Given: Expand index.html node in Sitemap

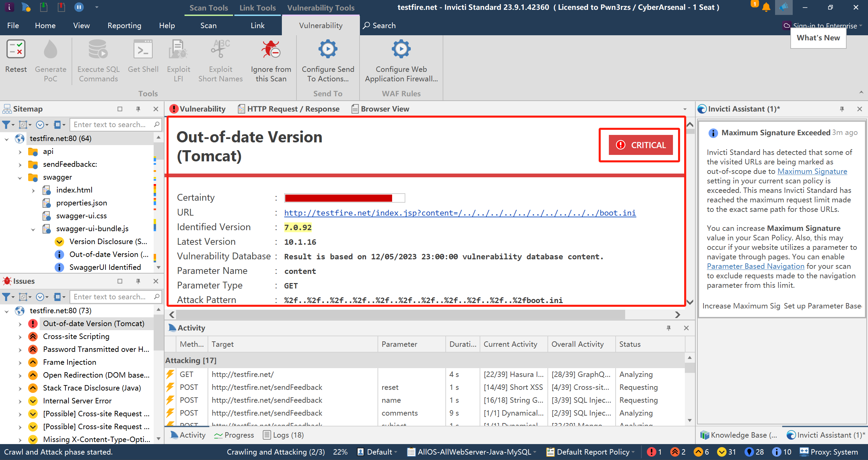Looking at the screenshot, I should (33, 191).
